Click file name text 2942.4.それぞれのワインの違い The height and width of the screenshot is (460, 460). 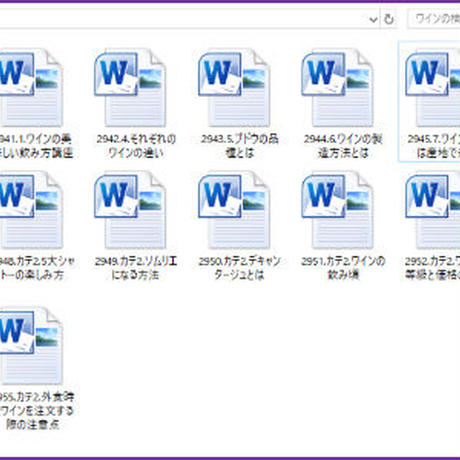[x=136, y=146]
